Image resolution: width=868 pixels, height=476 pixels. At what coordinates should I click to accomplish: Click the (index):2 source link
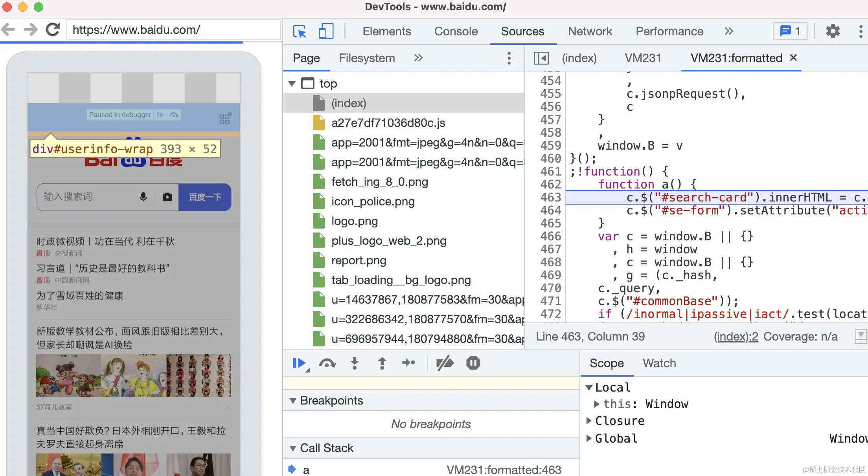pos(736,337)
